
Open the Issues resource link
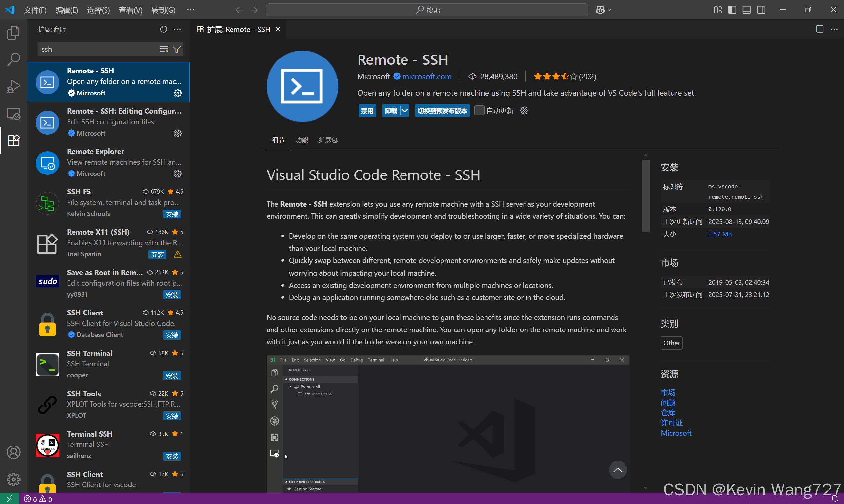668,403
